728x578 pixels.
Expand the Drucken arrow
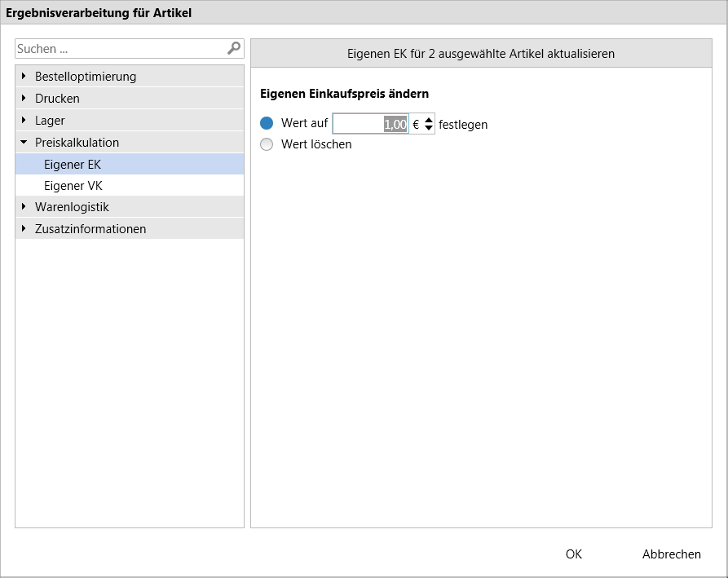pyautogui.click(x=24, y=98)
